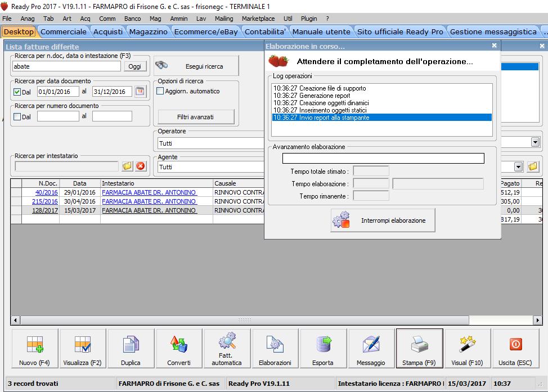Open the calendar date picker icon

[140, 91]
